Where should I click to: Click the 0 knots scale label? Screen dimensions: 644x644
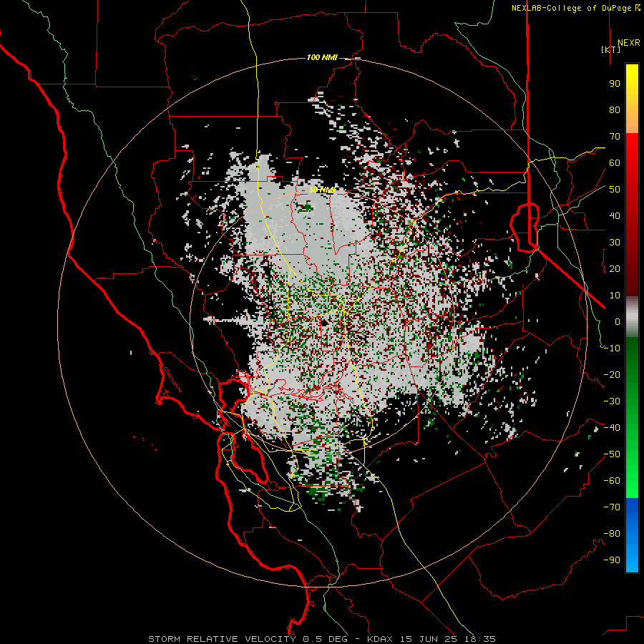[x=618, y=321]
